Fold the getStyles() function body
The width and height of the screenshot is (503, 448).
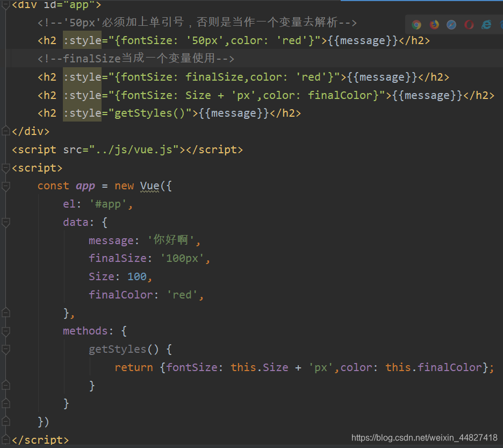pyautogui.click(x=6, y=349)
